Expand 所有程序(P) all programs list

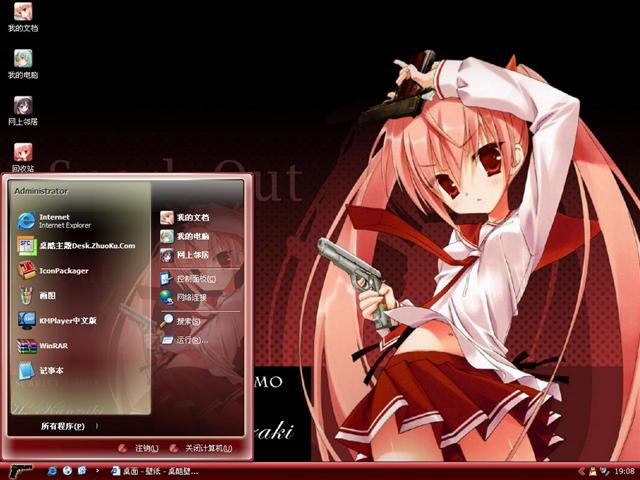tap(69, 426)
